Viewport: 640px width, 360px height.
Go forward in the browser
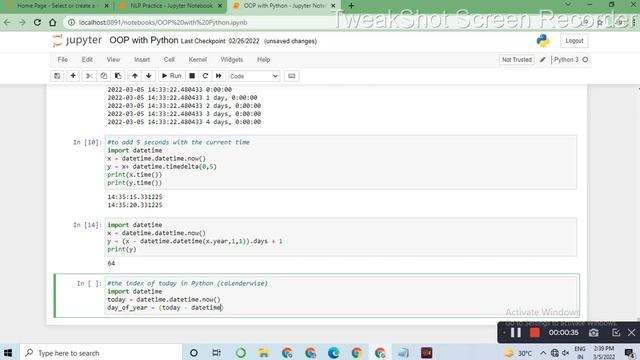click(x=22, y=22)
